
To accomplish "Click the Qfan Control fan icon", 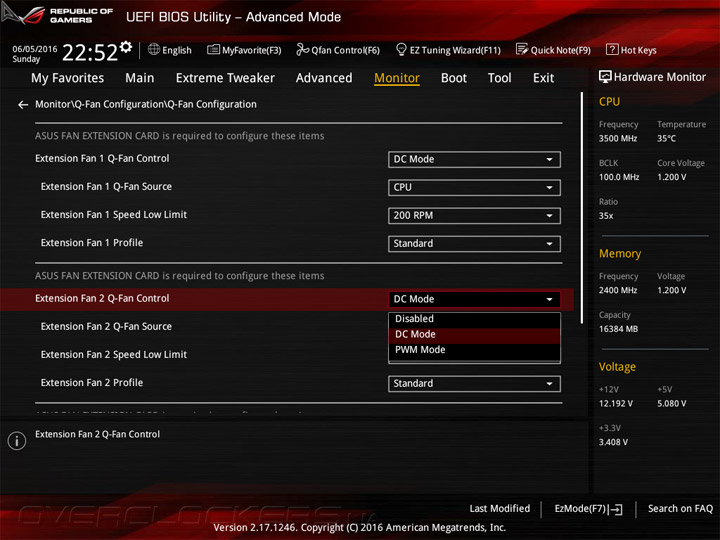I will (x=302, y=50).
